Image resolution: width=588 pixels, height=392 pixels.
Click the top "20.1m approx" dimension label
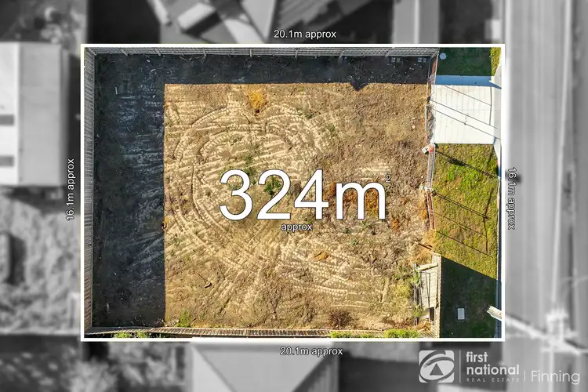(304, 34)
